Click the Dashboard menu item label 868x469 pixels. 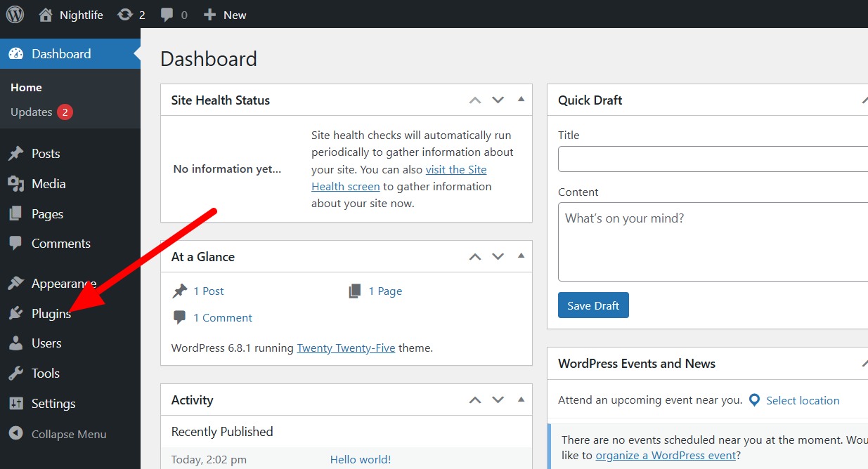click(x=61, y=54)
